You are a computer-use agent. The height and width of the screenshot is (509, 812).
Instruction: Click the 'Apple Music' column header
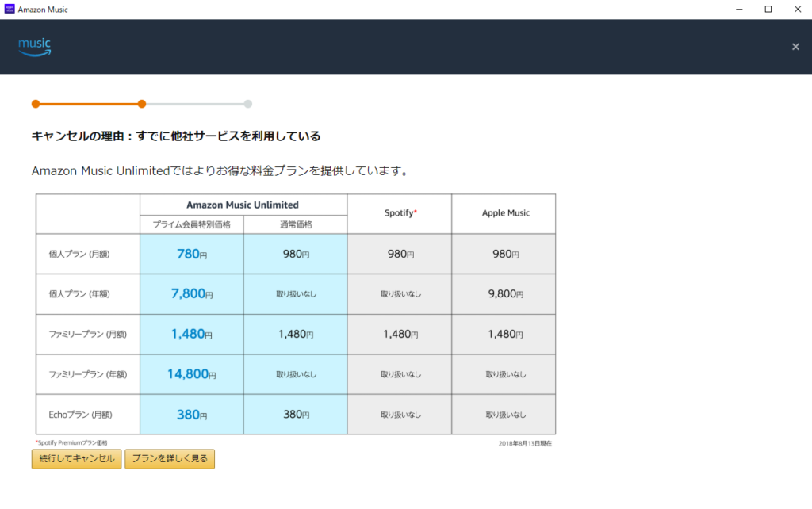pyautogui.click(x=505, y=213)
